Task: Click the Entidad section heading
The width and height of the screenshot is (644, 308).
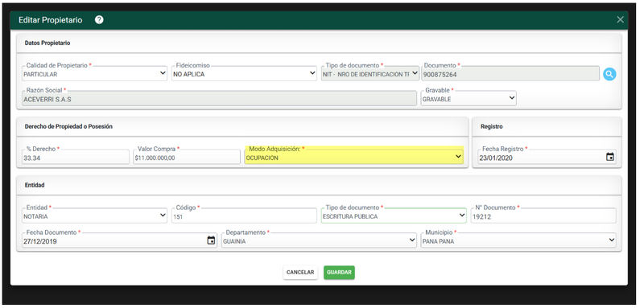Action: pyautogui.click(x=35, y=186)
